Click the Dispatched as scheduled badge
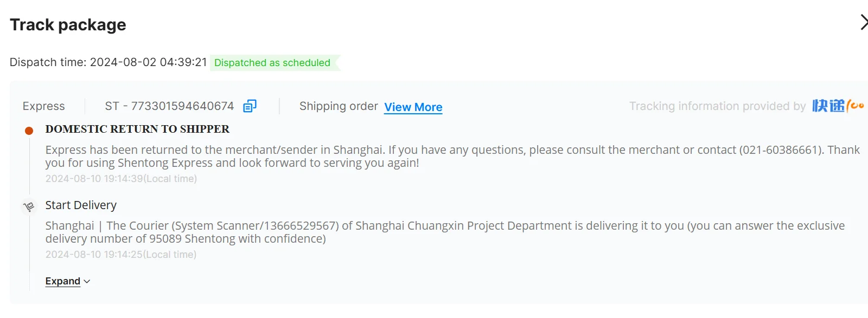868x318 pixels. [272, 63]
